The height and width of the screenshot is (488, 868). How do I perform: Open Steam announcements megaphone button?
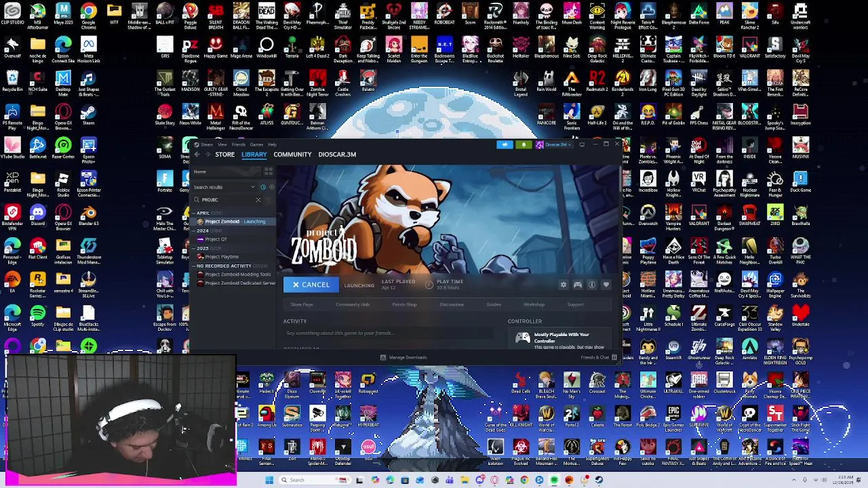(x=505, y=144)
